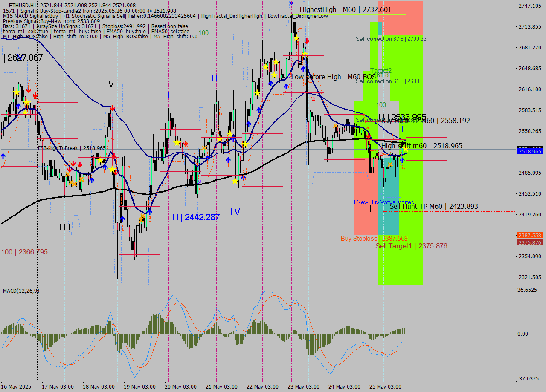Click the small red outlined arrow near M60-BOS

(313, 98)
